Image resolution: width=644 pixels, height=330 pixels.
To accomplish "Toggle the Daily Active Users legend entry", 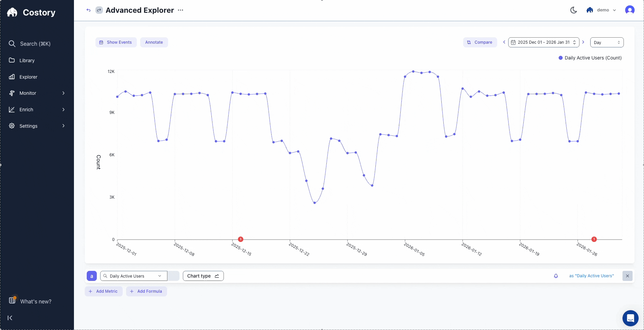I will tap(590, 58).
